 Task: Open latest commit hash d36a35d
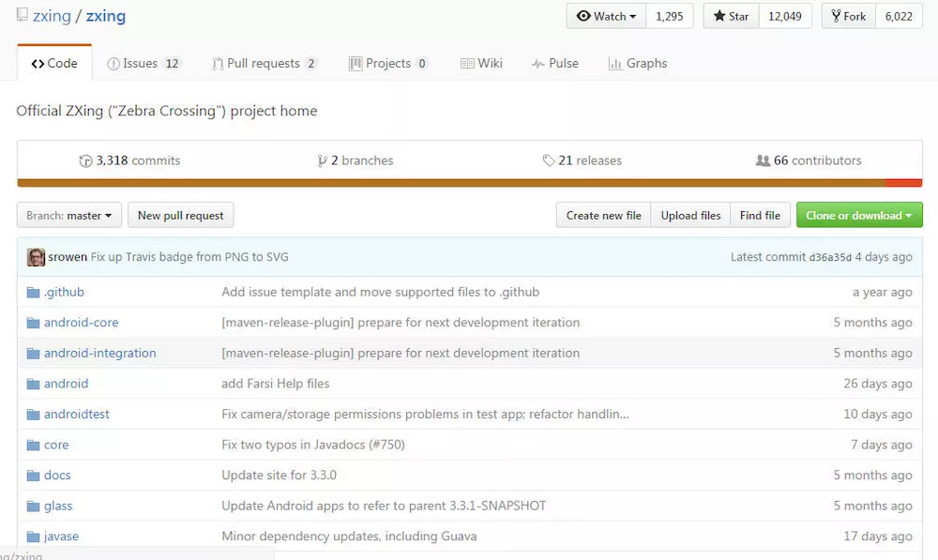(x=830, y=258)
